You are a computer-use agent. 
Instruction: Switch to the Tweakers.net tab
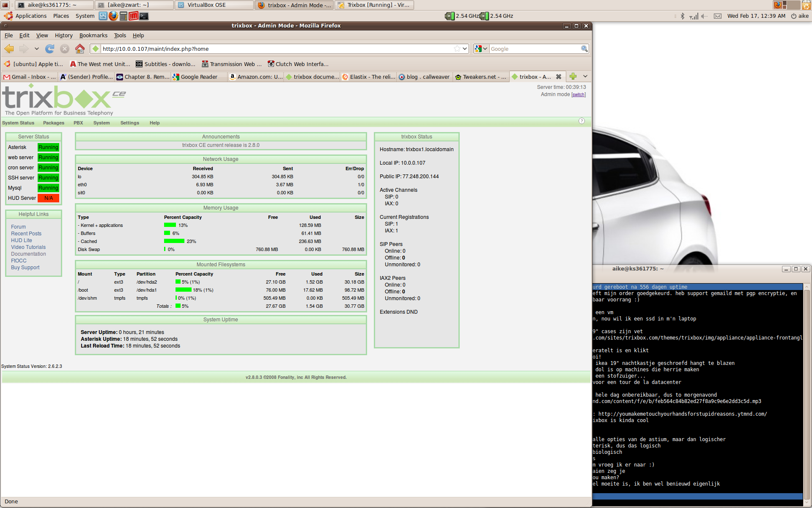(x=481, y=77)
